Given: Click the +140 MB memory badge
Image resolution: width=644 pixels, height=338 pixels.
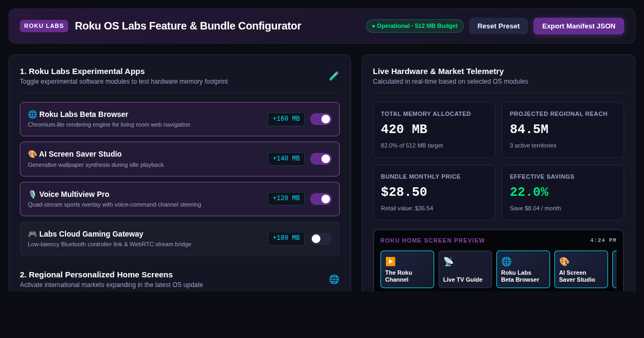Looking at the screenshot, I should [x=286, y=159].
